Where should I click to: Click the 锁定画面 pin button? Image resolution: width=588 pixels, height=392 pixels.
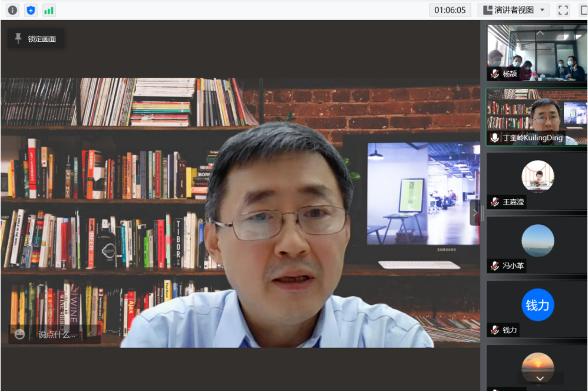pos(35,39)
